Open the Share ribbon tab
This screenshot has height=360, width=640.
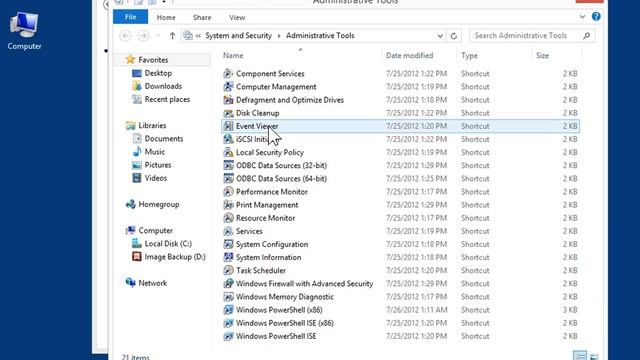pos(202,18)
